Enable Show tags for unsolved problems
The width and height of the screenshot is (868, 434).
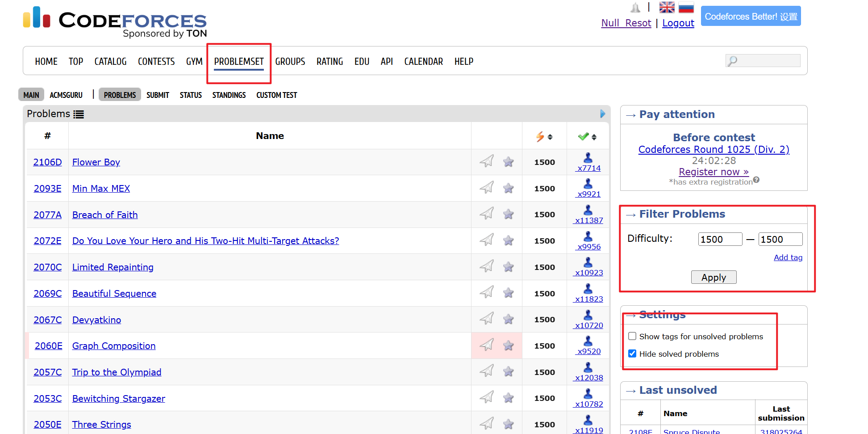[632, 336]
